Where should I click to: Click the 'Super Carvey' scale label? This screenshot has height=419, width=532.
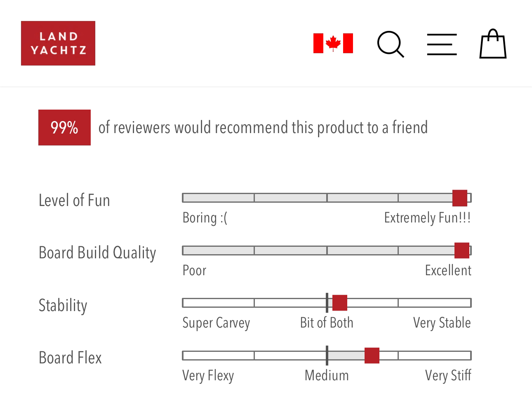point(216,323)
